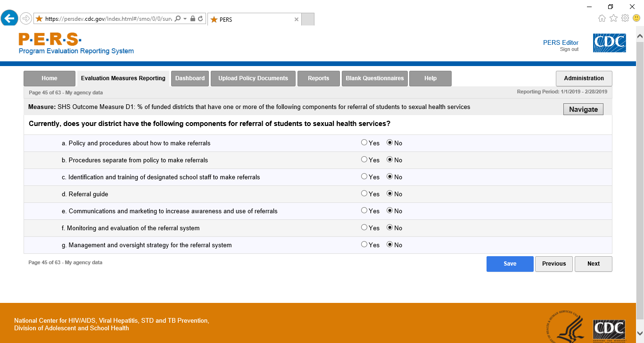Click the smiley feedback icon

point(636,18)
